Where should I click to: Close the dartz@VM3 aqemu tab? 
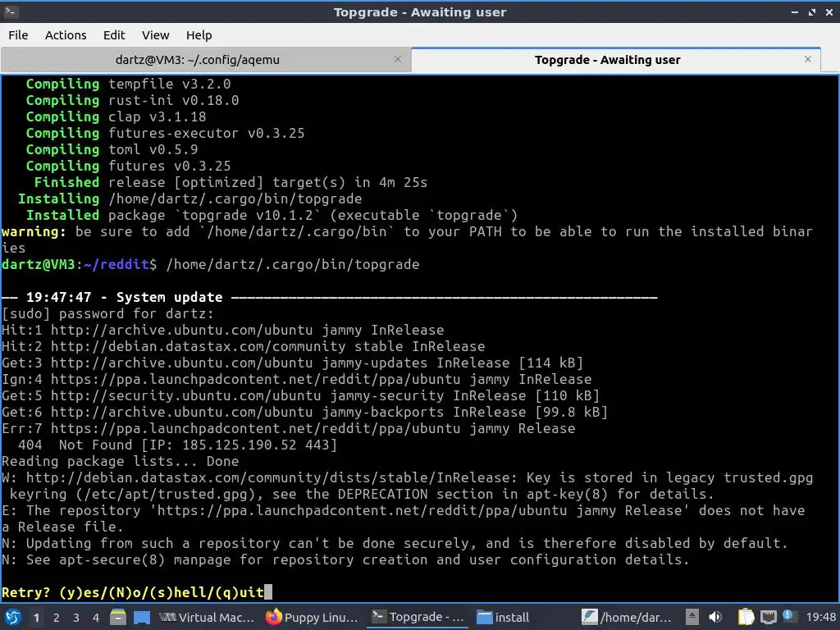[x=398, y=59]
